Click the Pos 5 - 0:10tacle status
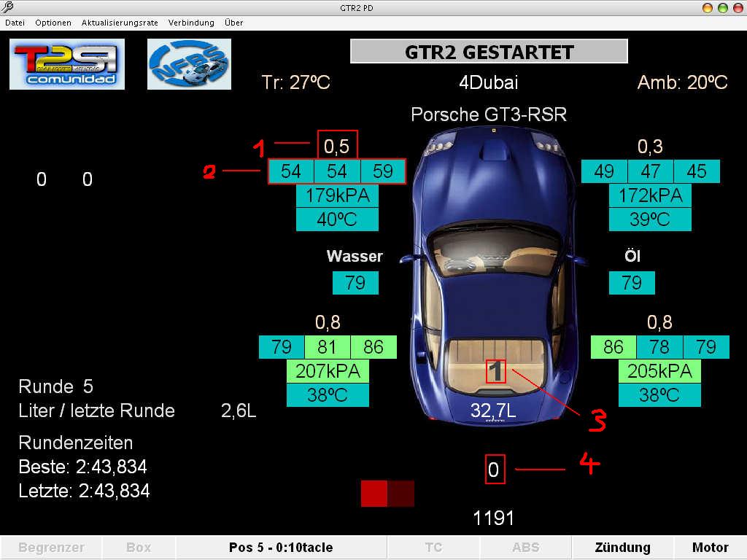Screen dimensions: 747x560 point(281,547)
